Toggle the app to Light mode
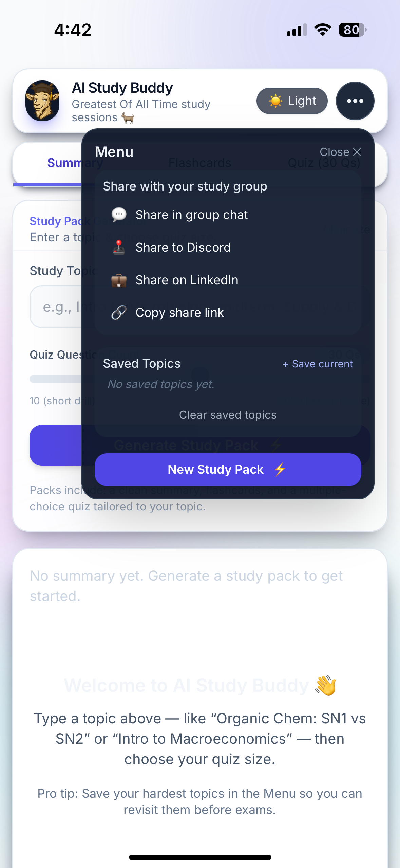400x868 pixels. pos(292,101)
